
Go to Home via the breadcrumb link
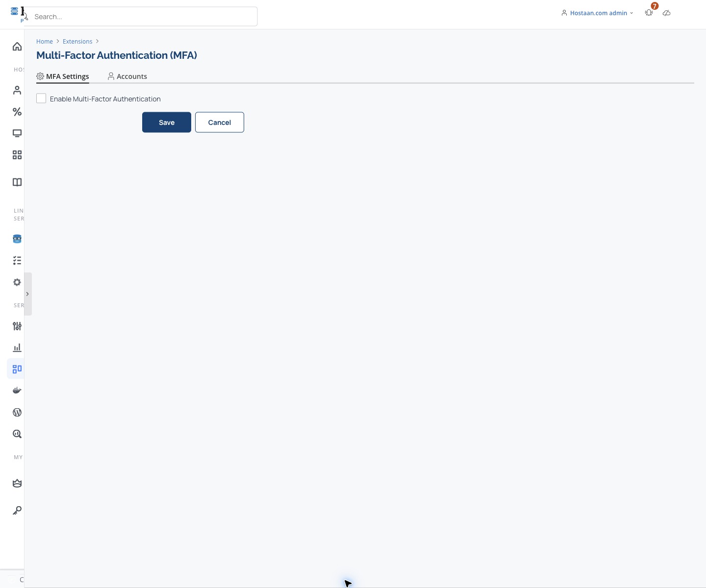click(45, 42)
